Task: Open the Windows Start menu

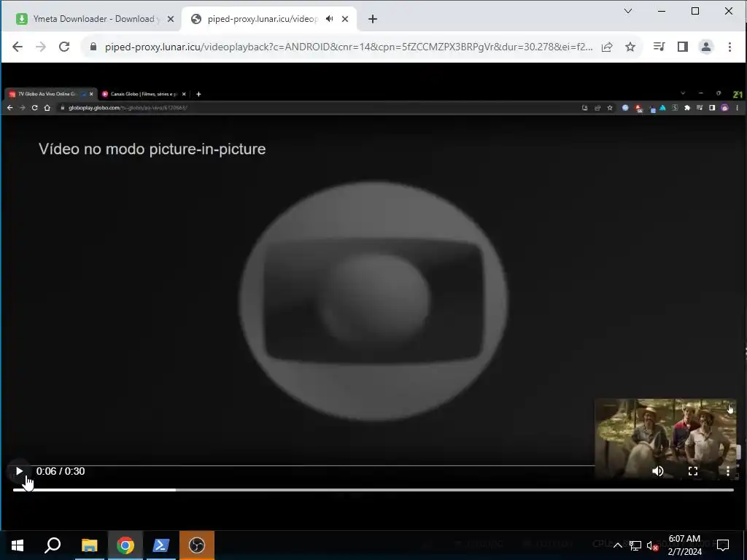Action: point(18,545)
